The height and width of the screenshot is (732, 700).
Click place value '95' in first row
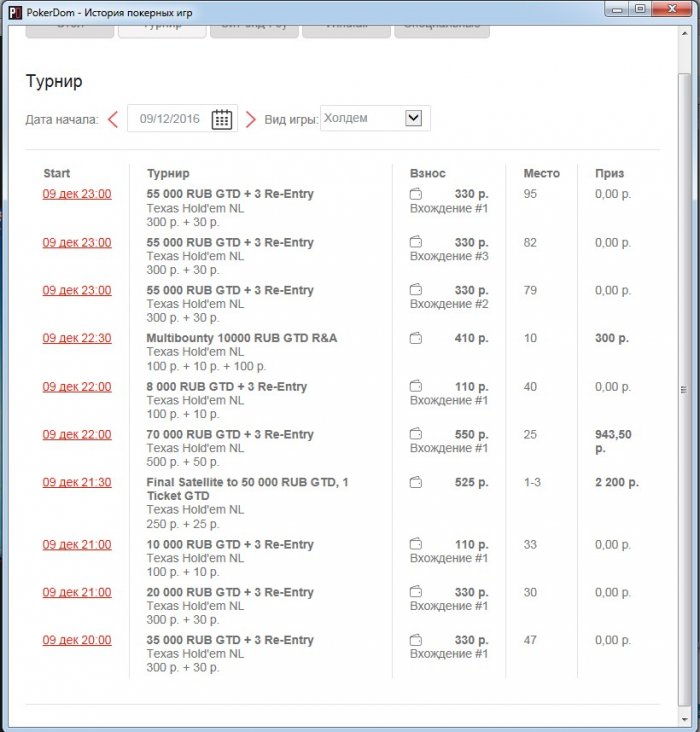(x=530, y=194)
